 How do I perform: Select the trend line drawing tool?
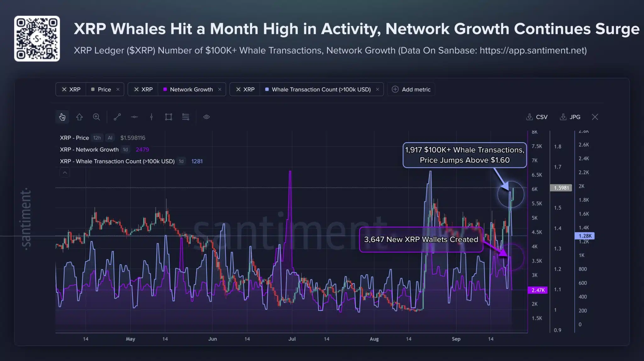pyautogui.click(x=117, y=117)
